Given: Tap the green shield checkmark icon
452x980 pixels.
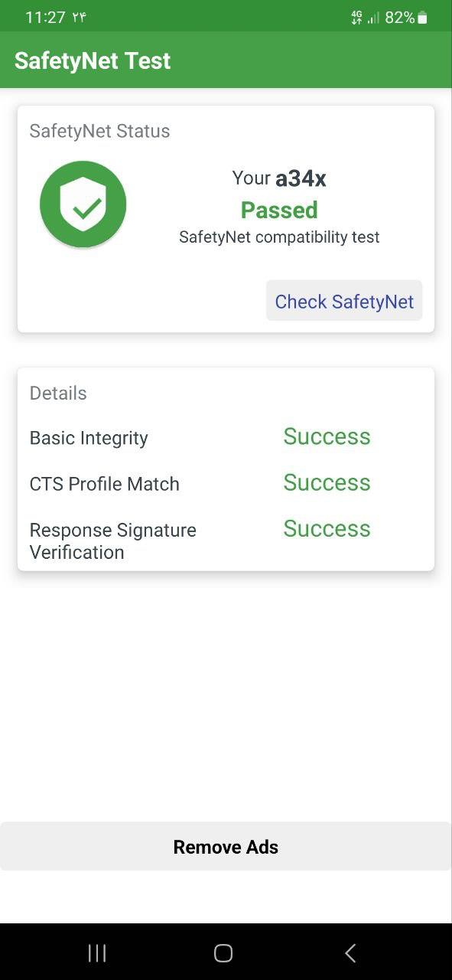Looking at the screenshot, I should 83,204.
